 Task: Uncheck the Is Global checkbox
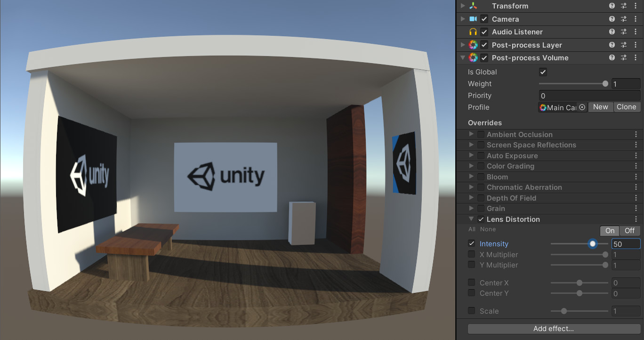[x=543, y=72]
